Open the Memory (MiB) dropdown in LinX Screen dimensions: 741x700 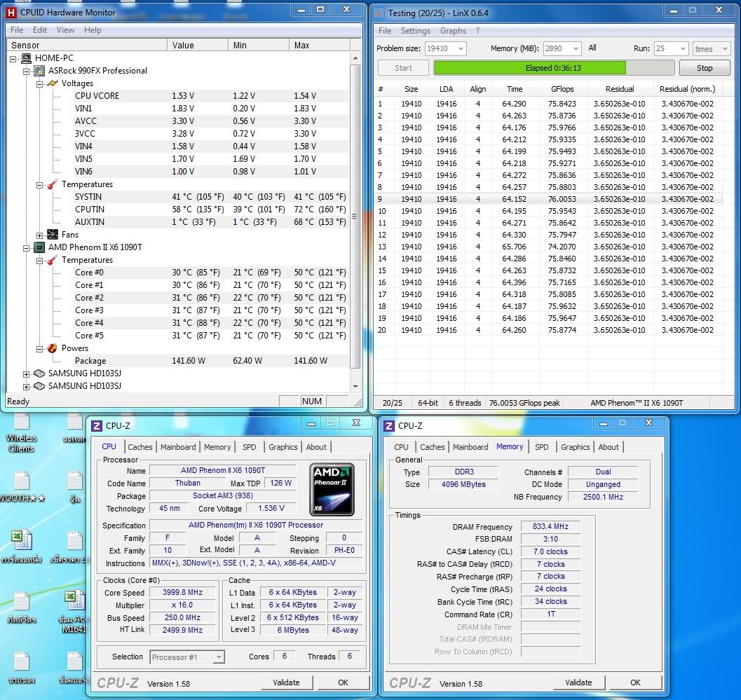pyautogui.click(x=575, y=48)
